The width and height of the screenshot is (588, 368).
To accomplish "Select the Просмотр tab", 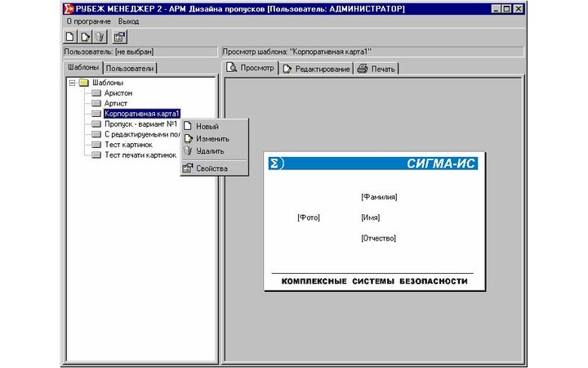I will coord(251,68).
